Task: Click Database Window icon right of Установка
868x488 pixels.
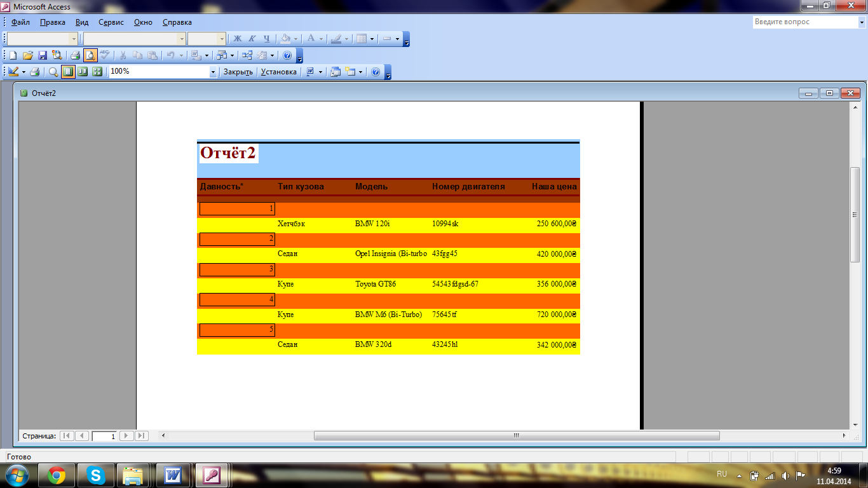Action: click(336, 72)
